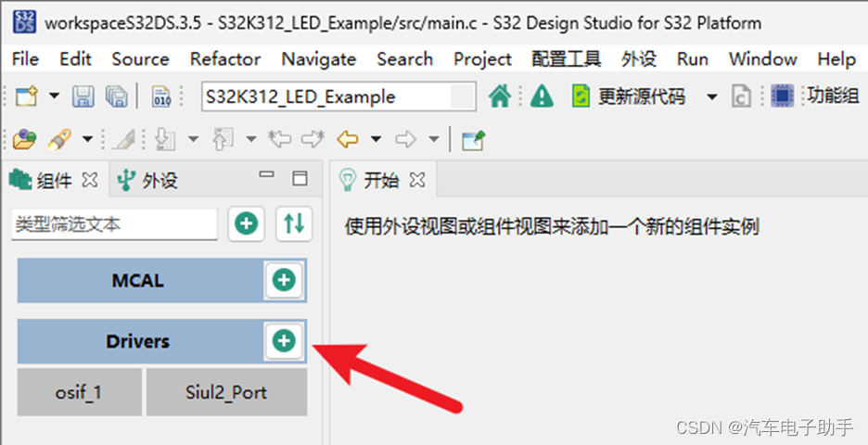Click the last edit location back icon
This screenshot has width=868, height=445.
pos(279,139)
